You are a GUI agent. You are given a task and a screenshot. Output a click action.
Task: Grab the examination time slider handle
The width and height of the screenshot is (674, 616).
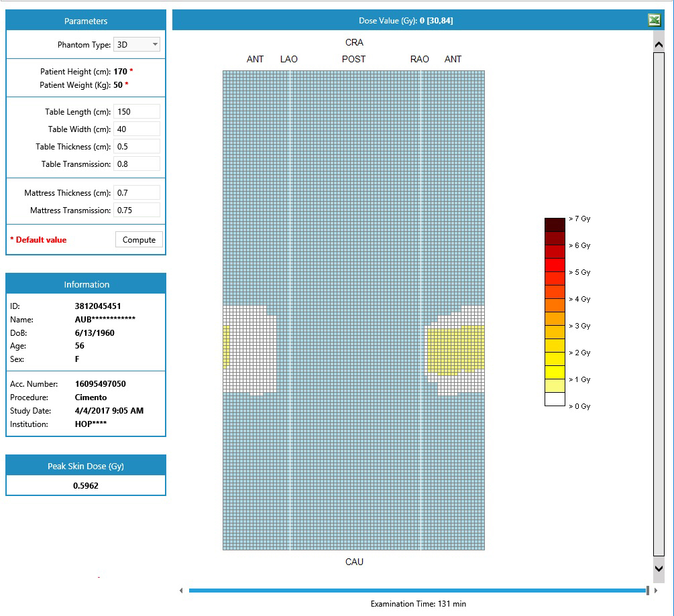pos(647,591)
